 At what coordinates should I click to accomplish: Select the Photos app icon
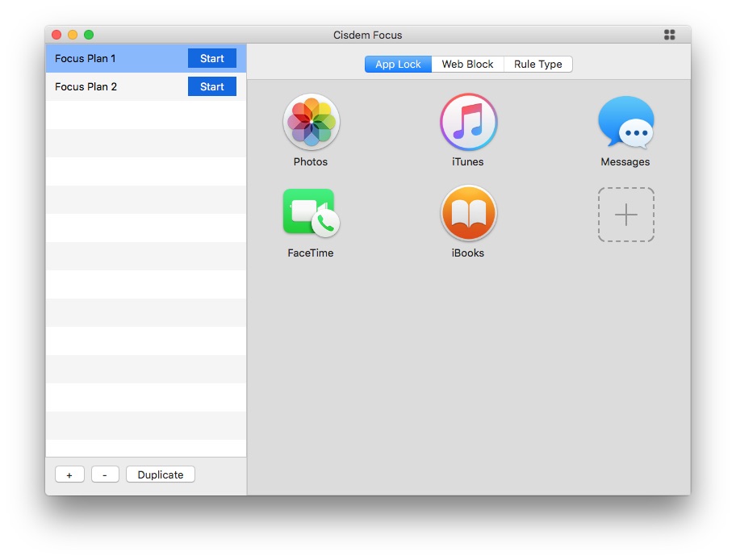coord(312,122)
